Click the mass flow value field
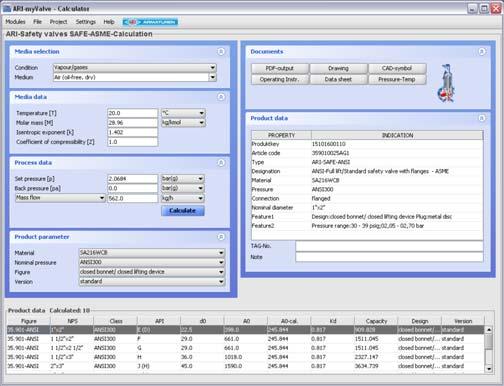 [132, 198]
